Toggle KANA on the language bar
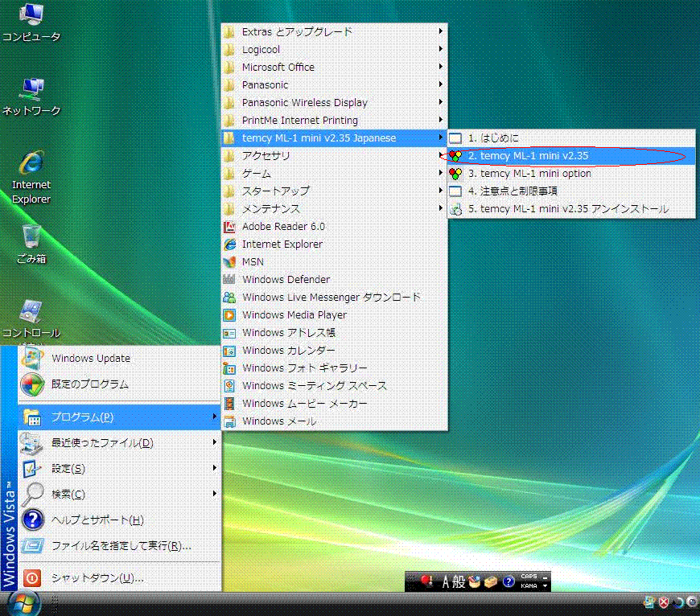 click(x=529, y=585)
